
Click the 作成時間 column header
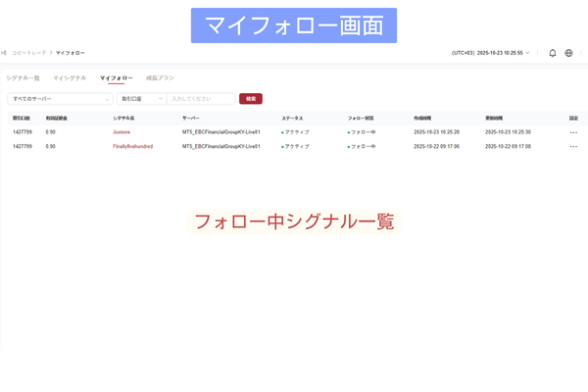point(425,118)
